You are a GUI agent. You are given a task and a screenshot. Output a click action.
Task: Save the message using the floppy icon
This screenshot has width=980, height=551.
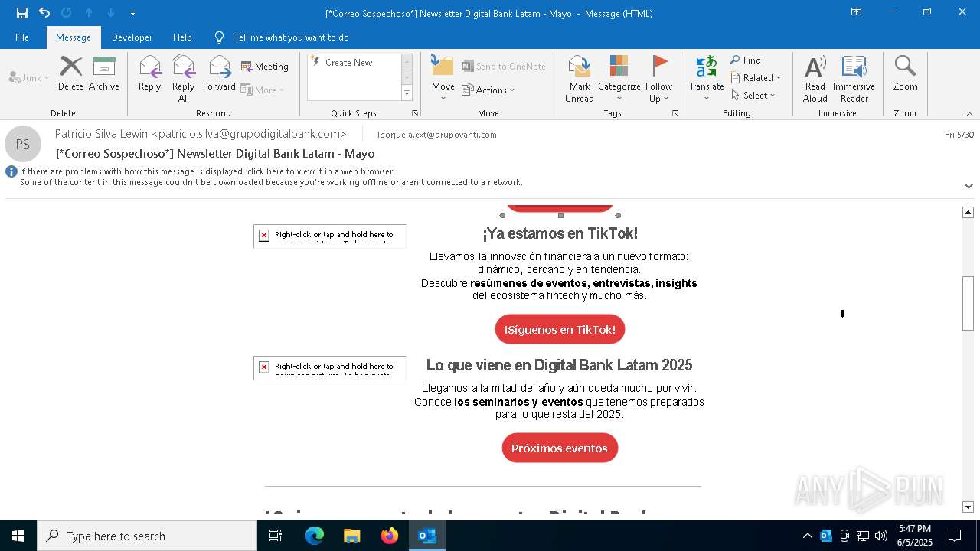22,13
